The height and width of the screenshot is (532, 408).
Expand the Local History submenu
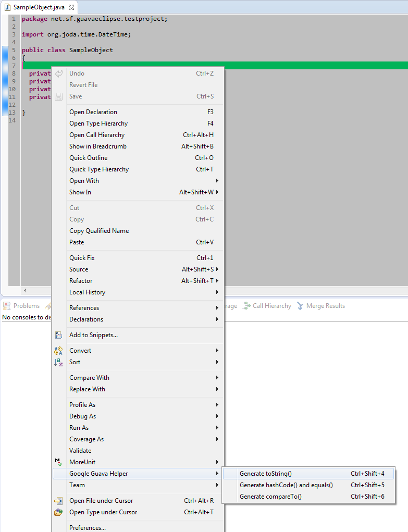[138, 292]
